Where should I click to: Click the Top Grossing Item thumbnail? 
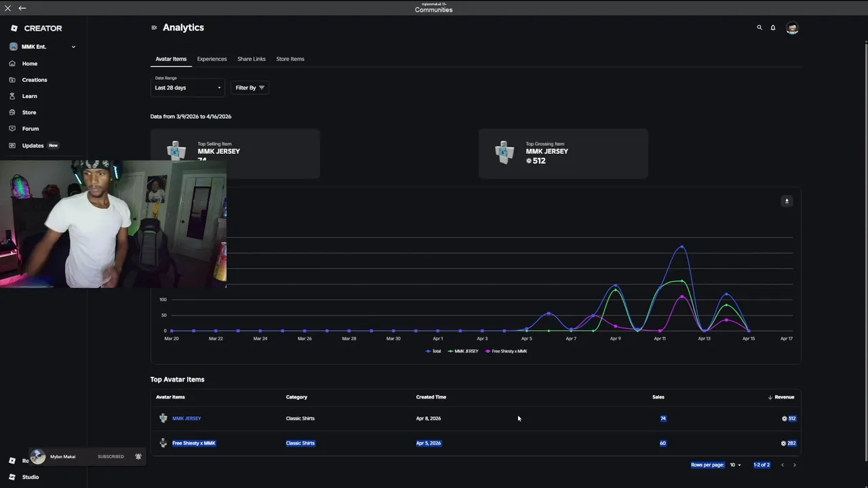tap(504, 152)
